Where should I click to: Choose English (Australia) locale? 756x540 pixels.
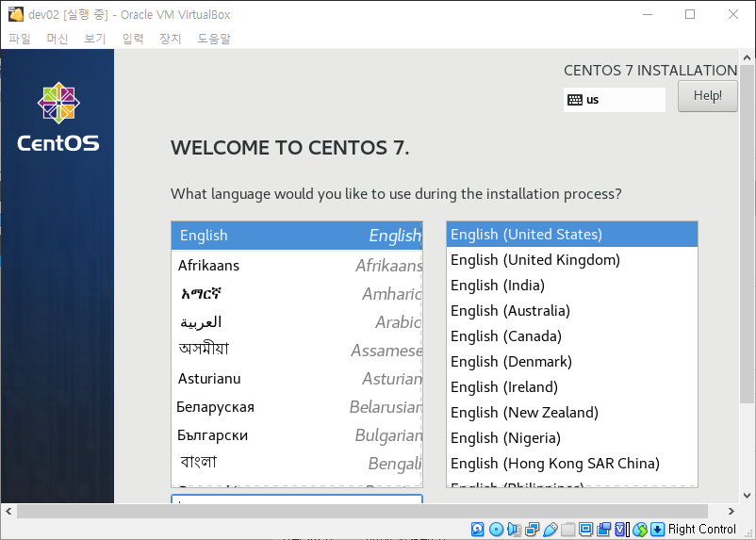click(x=572, y=311)
